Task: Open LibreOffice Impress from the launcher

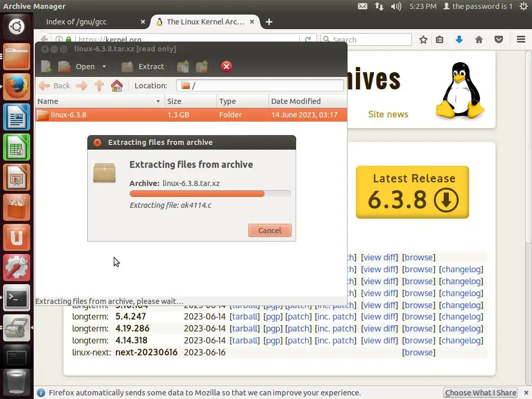Action: tap(16, 178)
